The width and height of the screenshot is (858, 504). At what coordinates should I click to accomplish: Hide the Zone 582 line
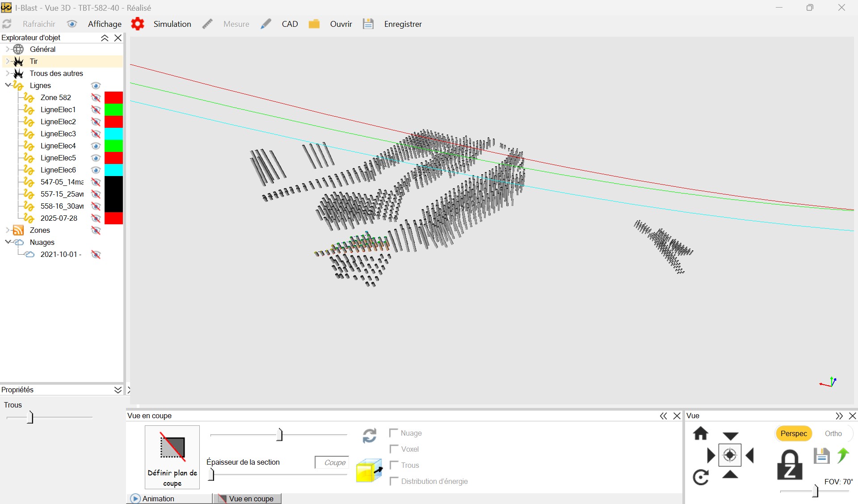96,97
